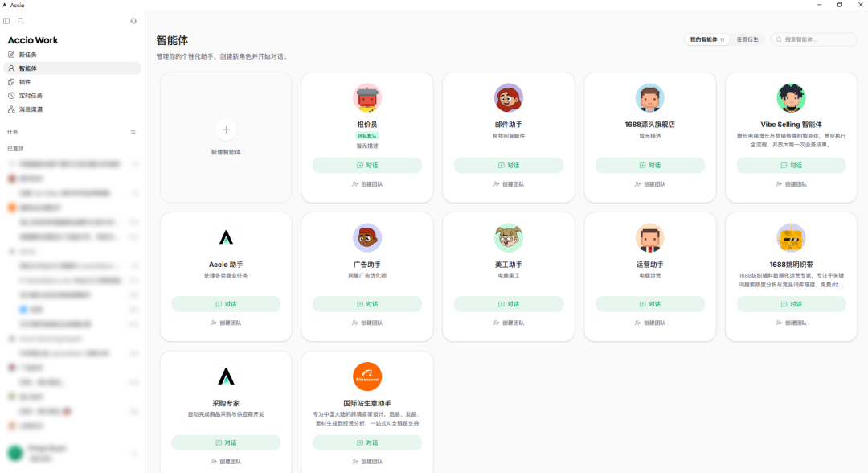Click 创建团队 under Vibe Selling 智能体
Viewport: 868px width, 473px height.
pos(791,184)
